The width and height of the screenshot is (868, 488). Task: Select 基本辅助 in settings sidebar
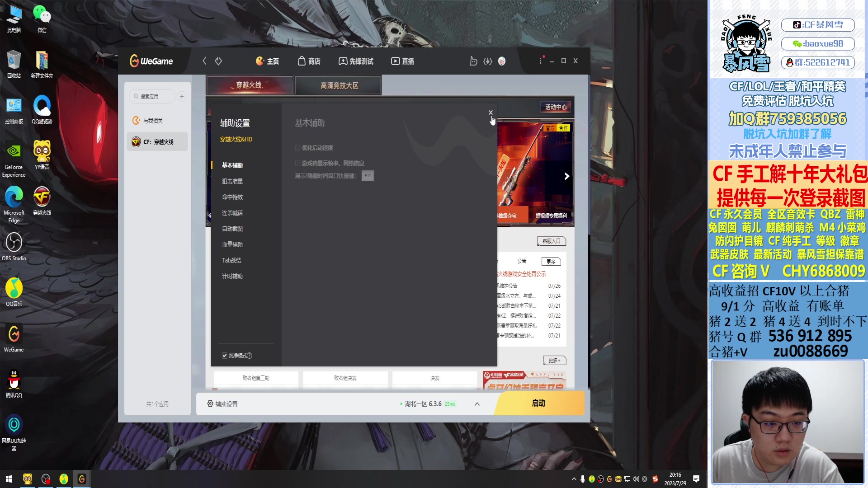click(x=232, y=165)
